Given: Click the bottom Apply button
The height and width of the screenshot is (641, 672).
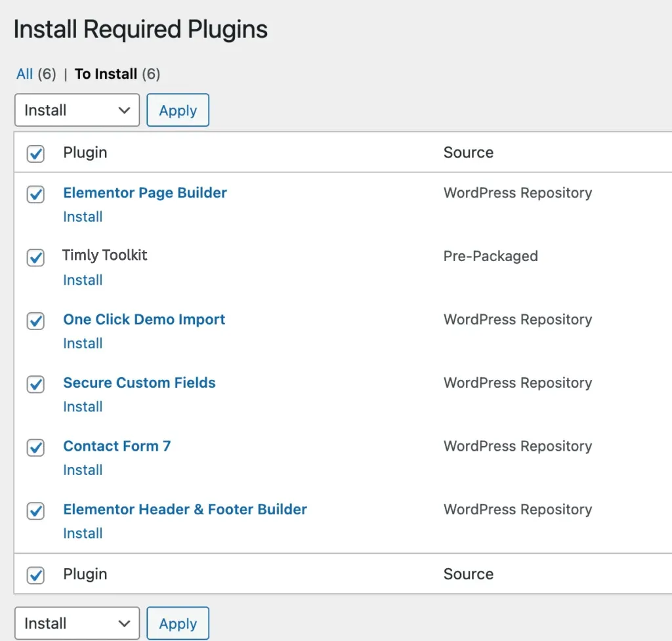Looking at the screenshot, I should (x=178, y=623).
